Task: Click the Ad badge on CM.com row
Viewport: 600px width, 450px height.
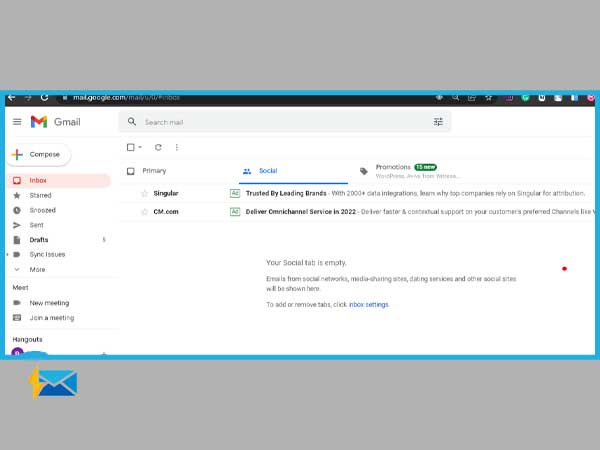Action: pos(235,212)
